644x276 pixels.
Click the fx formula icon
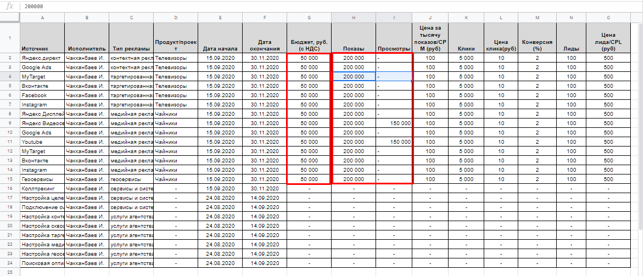pos(9,7)
